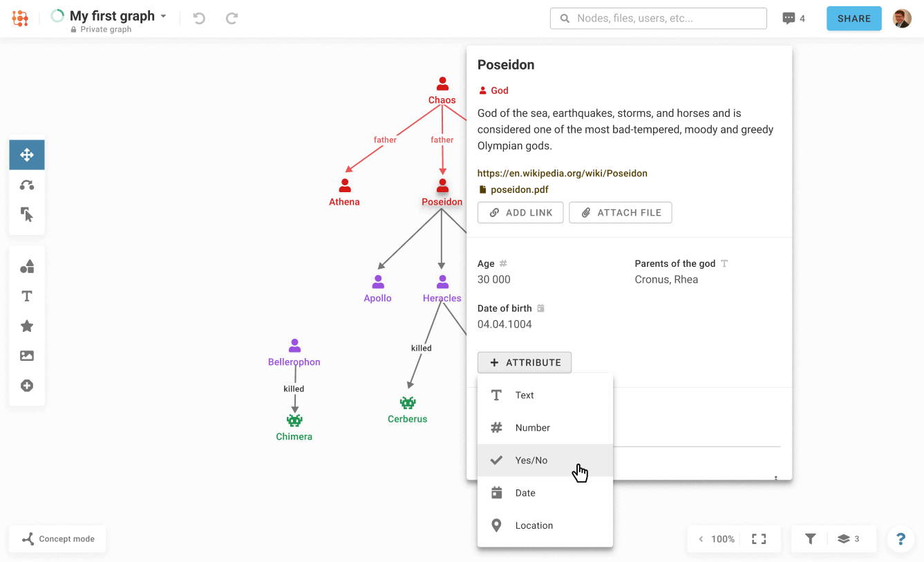This screenshot has height=562, width=924.
Task: Click inside the node search field
Action: pos(658,18)
